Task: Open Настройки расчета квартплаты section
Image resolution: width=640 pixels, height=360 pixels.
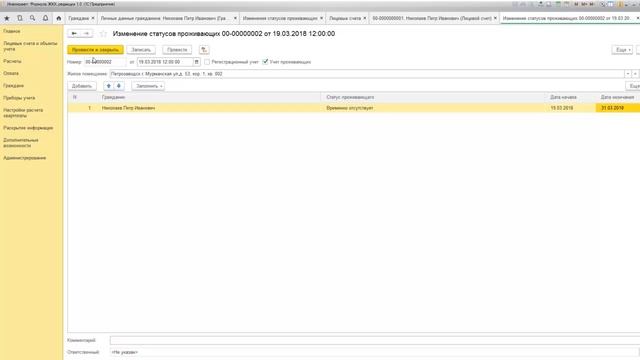Action: pyautogui.click(x=23, y=113)
